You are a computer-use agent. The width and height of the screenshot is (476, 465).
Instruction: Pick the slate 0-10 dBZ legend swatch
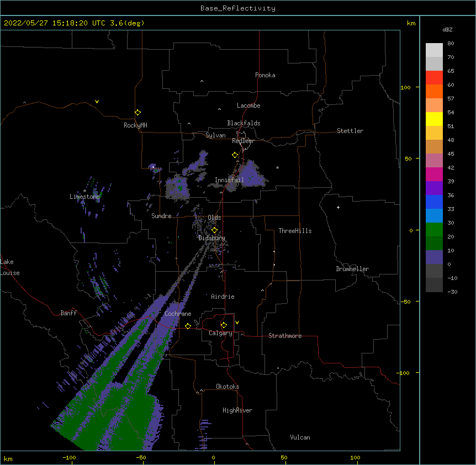click(434, 257)
